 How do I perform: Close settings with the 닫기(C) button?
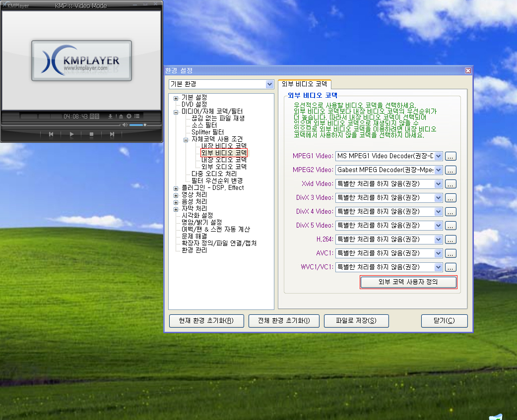point(444,321)
